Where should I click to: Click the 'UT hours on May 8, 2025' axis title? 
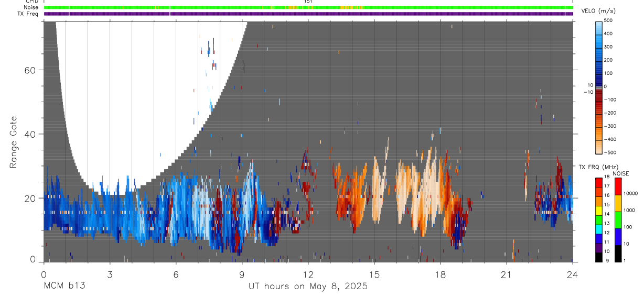(308, 286)
